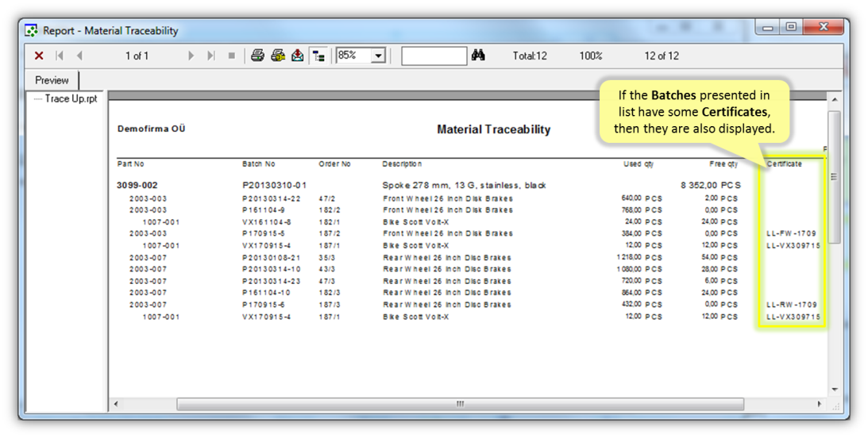Go to the previous report page
Image resolution: width=868 pixels, height=438 pixels.
click(x=79, y=56)
